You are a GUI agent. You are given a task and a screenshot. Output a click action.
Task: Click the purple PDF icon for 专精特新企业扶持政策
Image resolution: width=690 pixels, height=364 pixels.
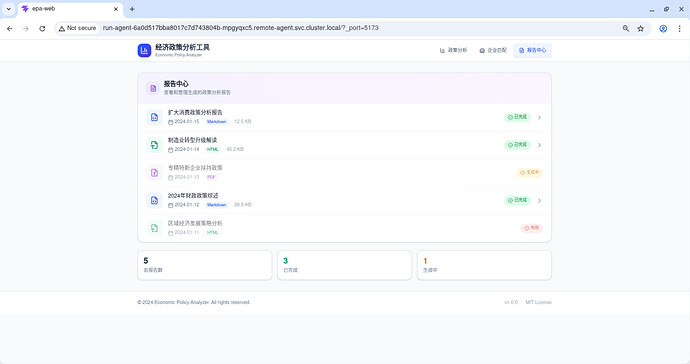[154, 173]
